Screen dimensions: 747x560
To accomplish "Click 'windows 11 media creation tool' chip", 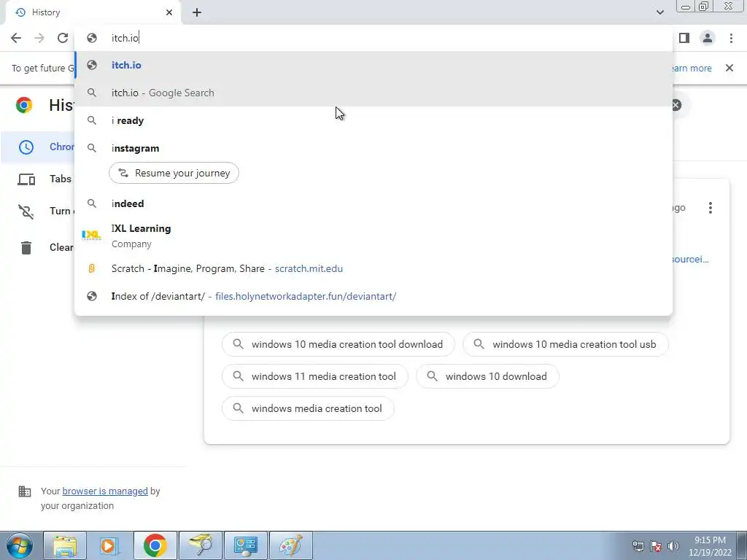I will [315, 376].
